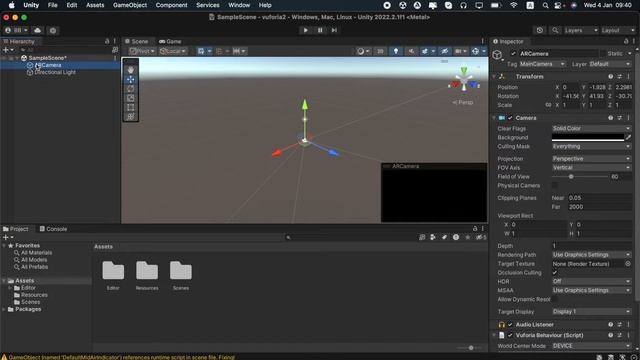Image resolution: width=640 pixels, height=360 pixels.
Task: Open the Component menu
Action: pyautogui.click(x=171, y=5)
